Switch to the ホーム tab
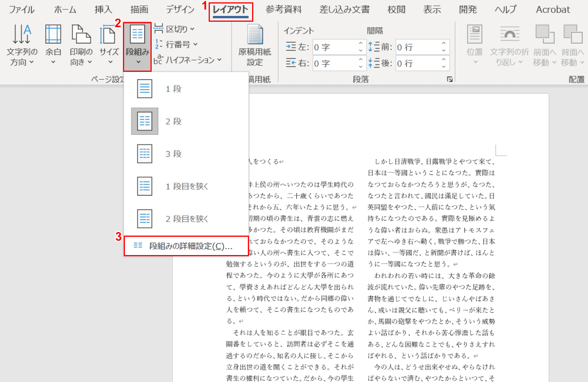This screenshot has height=382, width=588. (x=65, y=9)
